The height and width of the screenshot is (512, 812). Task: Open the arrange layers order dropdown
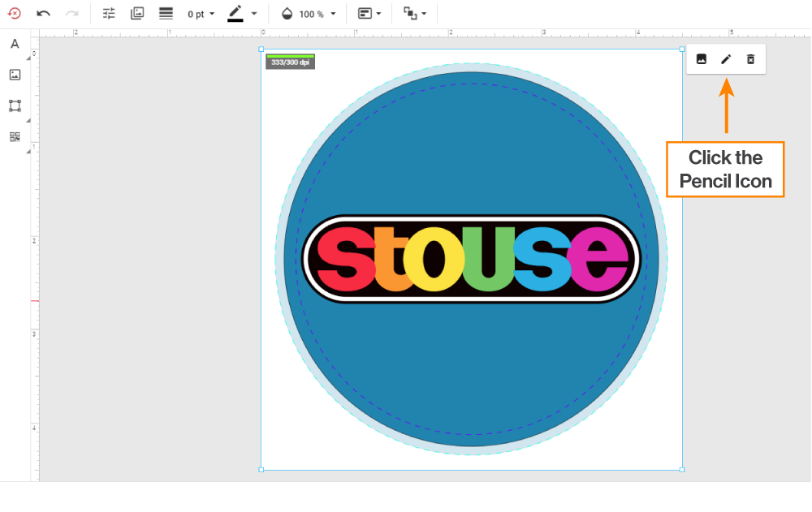pos(415,14)
